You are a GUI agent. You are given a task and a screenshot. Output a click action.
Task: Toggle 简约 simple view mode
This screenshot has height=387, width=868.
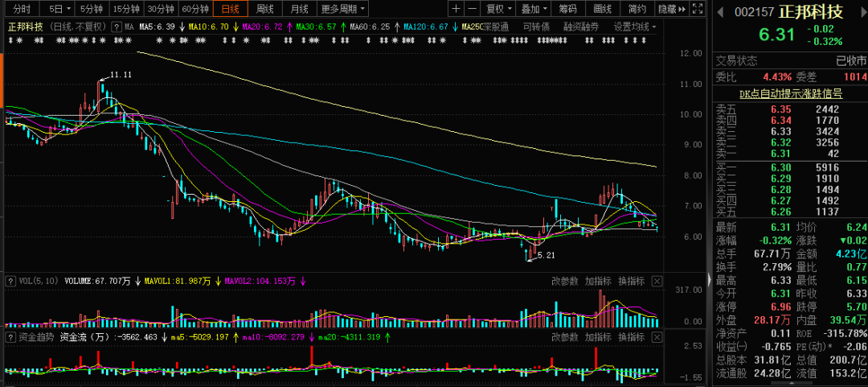tap(637, 9)
